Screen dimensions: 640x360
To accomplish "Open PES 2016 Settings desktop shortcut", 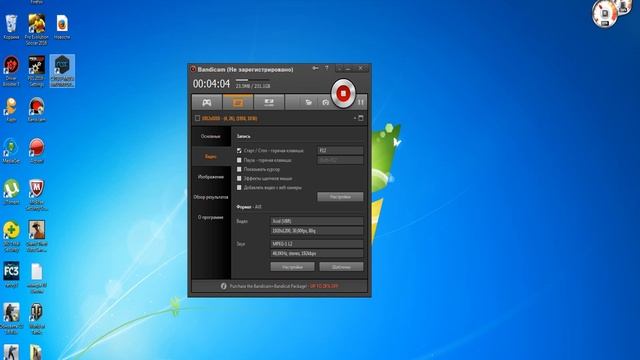I will [x=36, y=71].
